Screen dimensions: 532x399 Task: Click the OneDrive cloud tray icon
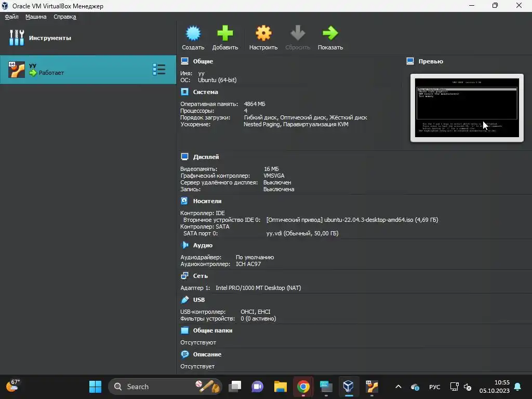[415, 387]
